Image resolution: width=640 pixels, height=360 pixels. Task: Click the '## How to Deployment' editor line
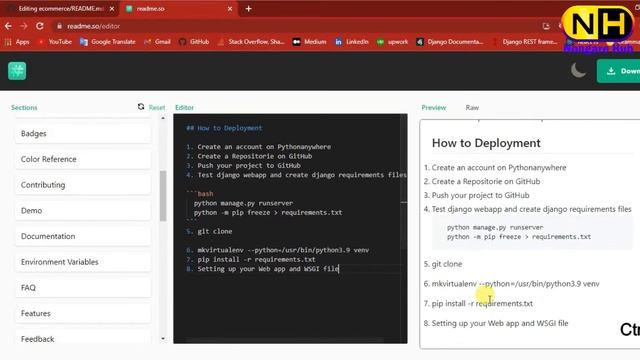point(224,128)
